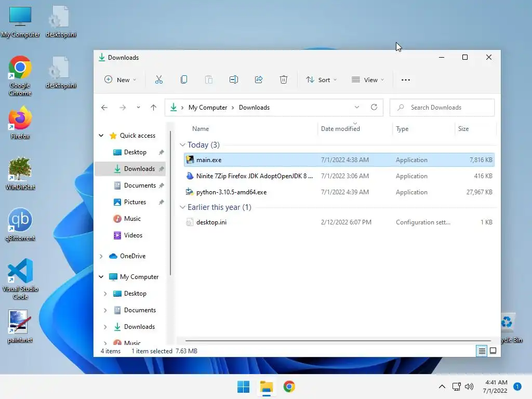This screenshot has height=399, width=532.
Task: Select the Firefox desktop icon
Action: click(20, 123)
